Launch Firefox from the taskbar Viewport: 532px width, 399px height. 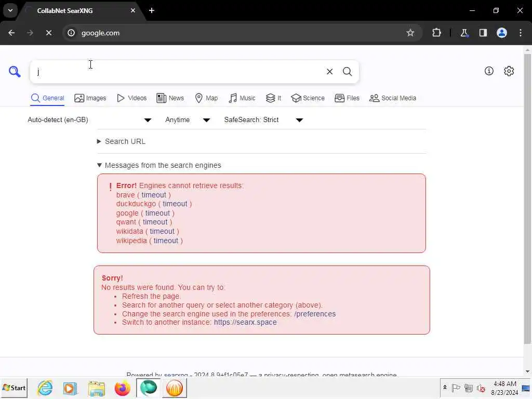pos(122,388)
